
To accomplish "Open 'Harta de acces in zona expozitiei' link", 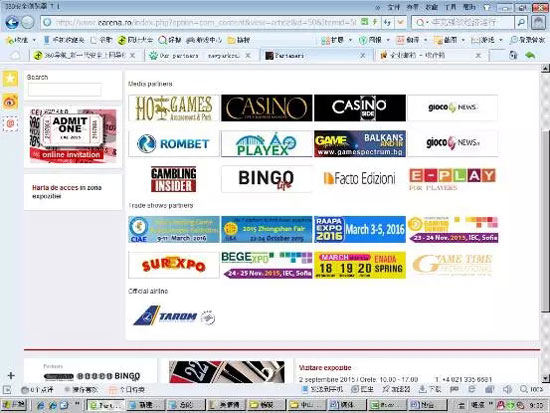I will point(67,192).
